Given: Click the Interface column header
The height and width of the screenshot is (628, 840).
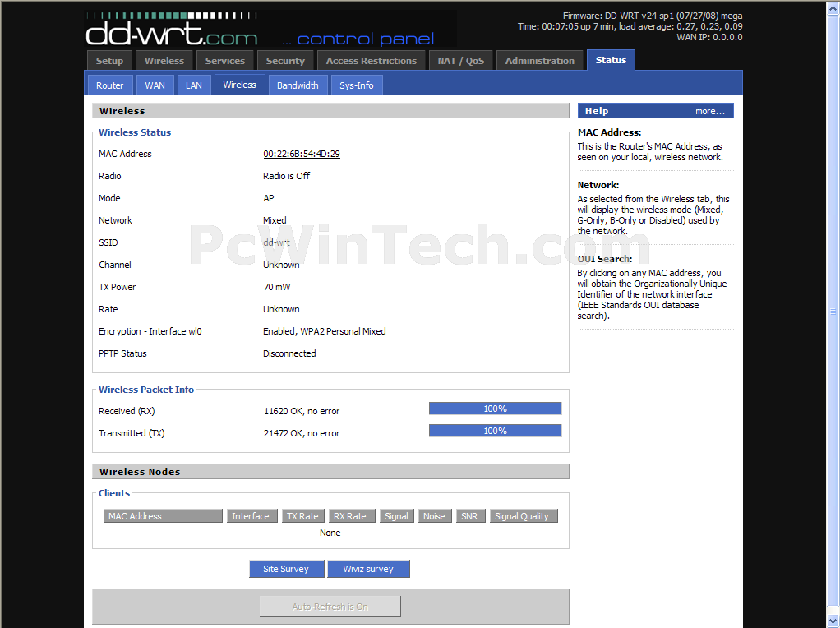Looking at the screenshot, I should [x=252, y=516].
